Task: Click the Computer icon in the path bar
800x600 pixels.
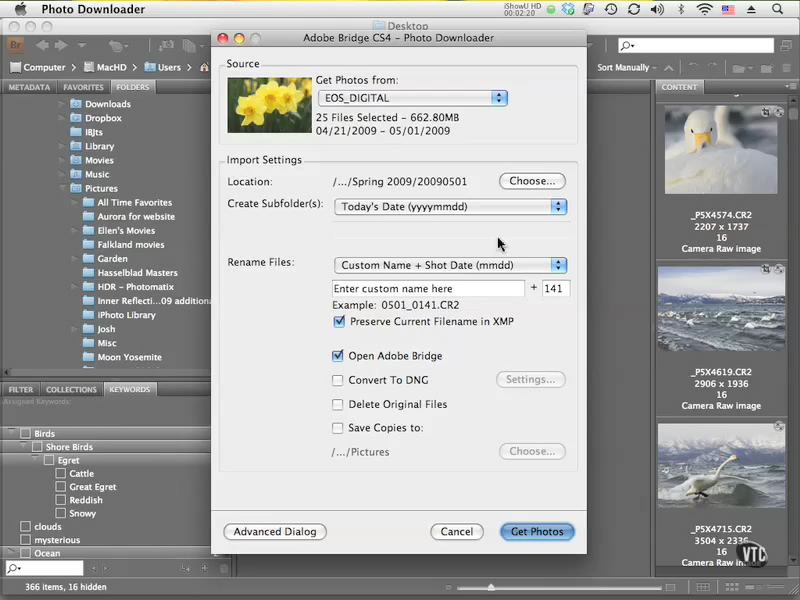Action: (16, 67)
